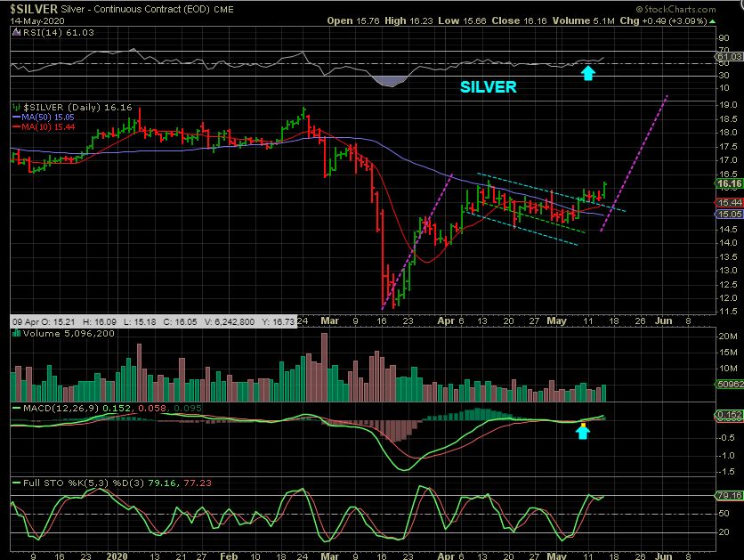The image size is (744, 560).
Task: Click the 16.16 current price tag
Action: [728, 183]
